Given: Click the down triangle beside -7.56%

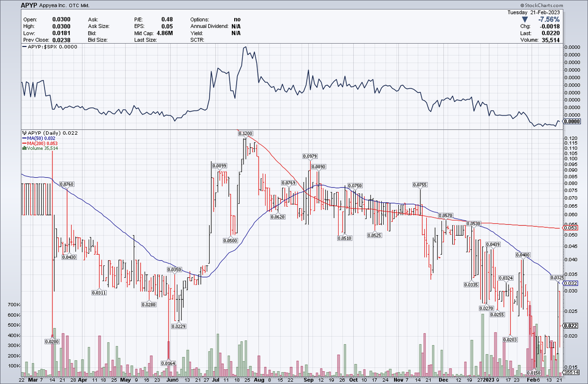Looking at the screenshot, I should tap(526, 20).
